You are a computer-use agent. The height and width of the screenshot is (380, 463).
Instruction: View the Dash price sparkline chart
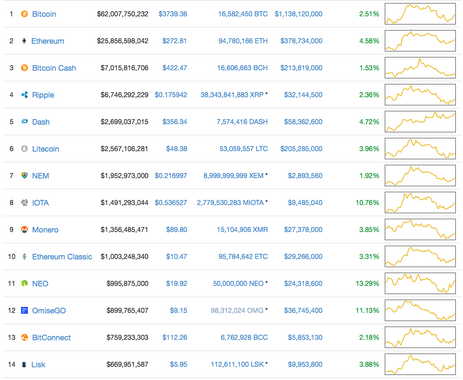[x=420, y=122]
